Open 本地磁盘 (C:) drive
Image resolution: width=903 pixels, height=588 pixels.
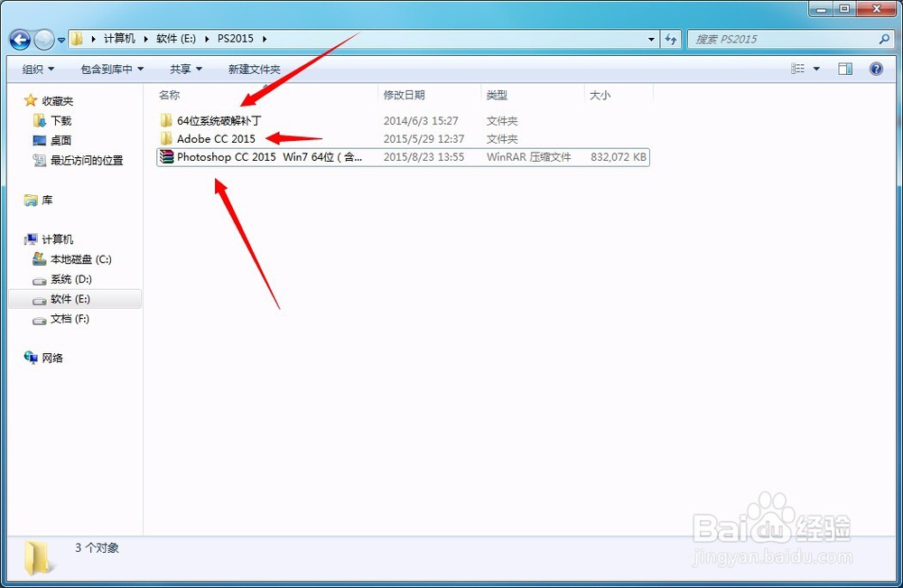click(x=81, y=259)
